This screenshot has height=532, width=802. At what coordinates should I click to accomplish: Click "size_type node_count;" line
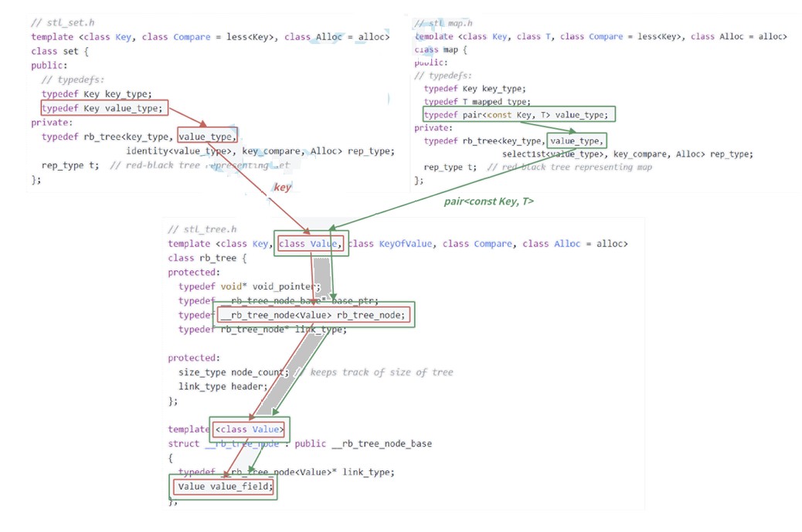click(x=234, y=372)
